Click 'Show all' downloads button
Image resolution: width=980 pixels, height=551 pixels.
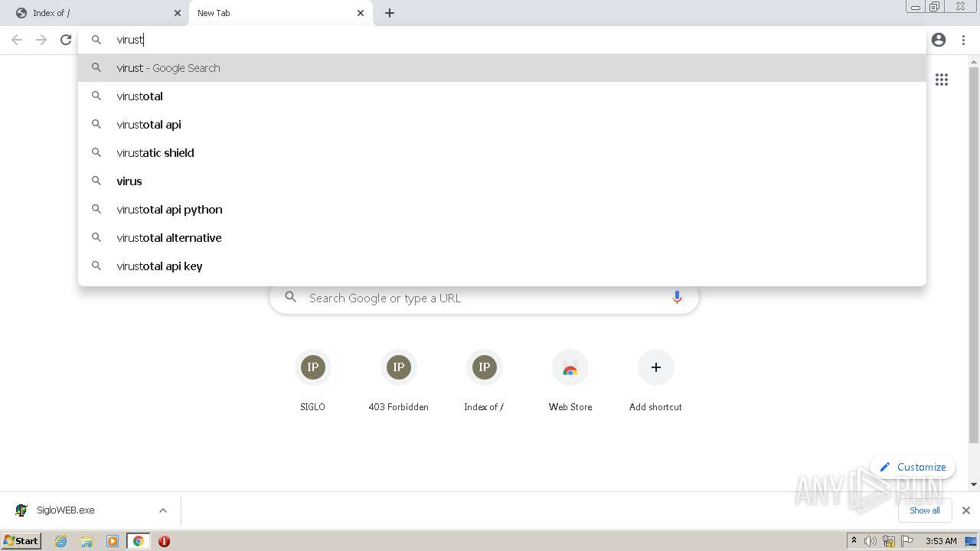tap(924, 510)
